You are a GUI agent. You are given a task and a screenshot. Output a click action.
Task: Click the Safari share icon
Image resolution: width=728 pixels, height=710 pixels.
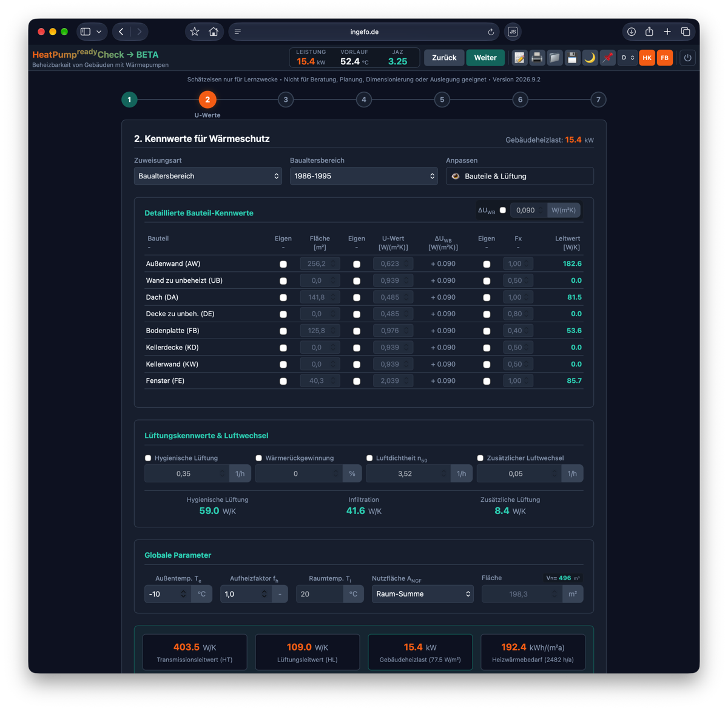pyautogui.click(x=649, y=32)
